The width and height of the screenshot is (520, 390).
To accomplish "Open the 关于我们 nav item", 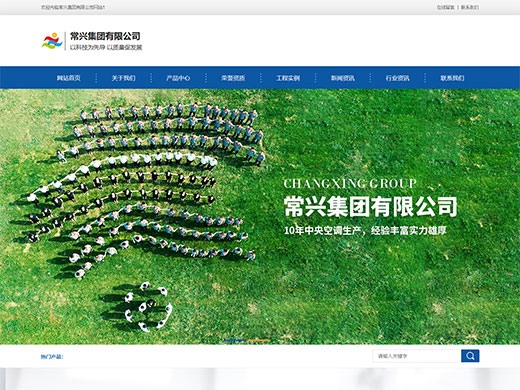I will click(x=123, y=78).
